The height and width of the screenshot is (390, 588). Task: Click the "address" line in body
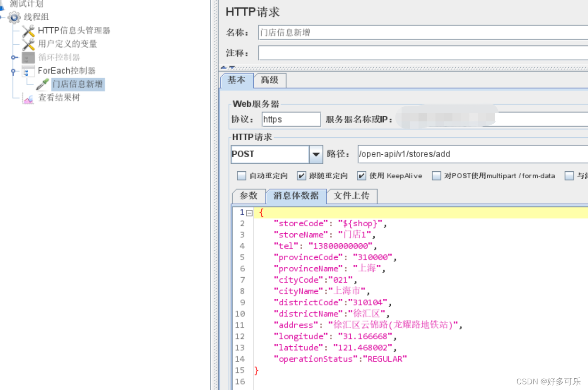coord(368,325)
